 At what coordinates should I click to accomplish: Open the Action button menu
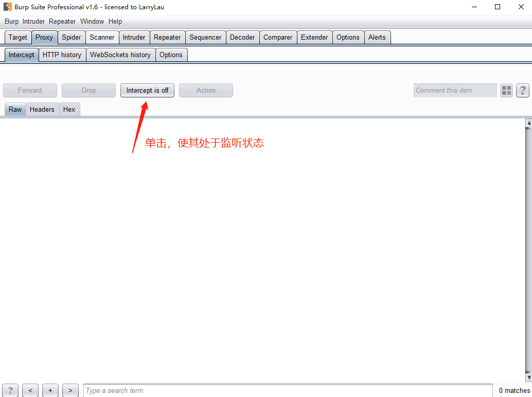206,91
